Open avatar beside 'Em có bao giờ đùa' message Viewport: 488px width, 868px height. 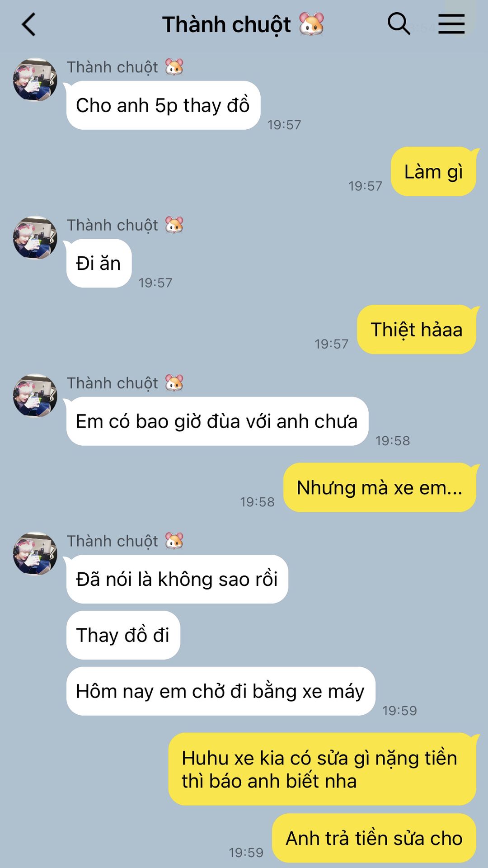[x=35, y=396]
